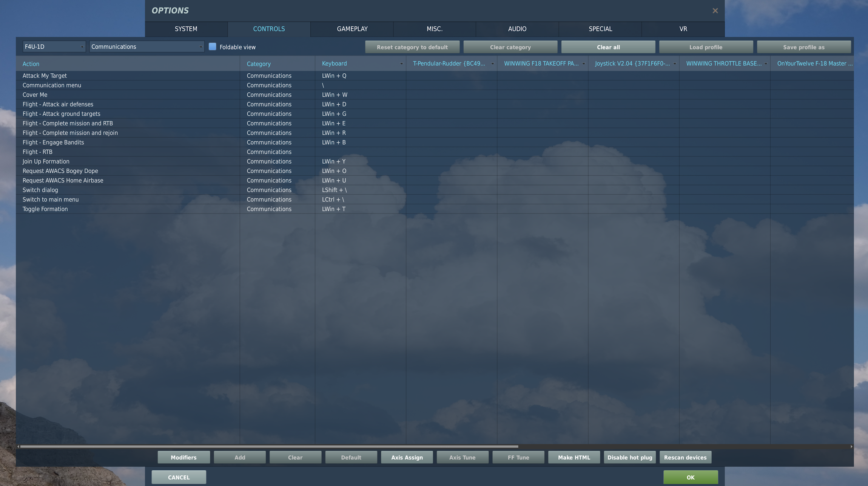The width and height of the screenshot is (868, 486).
Task: Select the CONTROLS tab
Action: pyautogui.click(x=269, y=29)
